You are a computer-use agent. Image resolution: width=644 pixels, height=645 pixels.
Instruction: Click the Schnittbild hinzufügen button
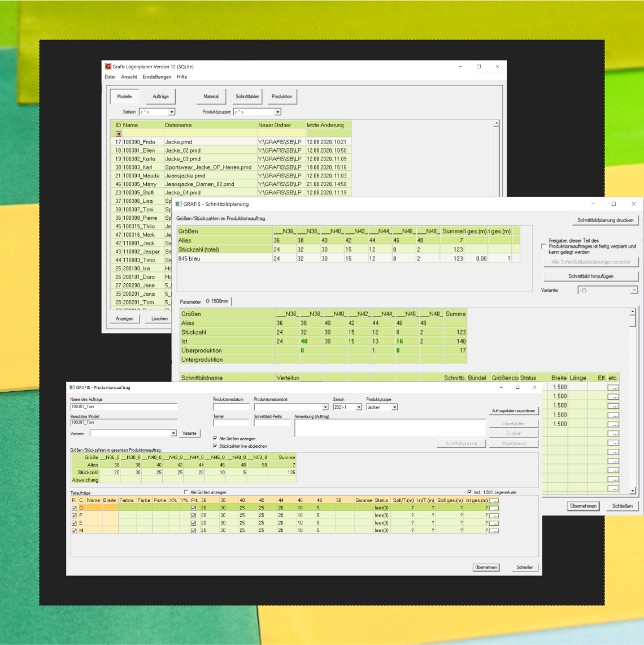point(590,276)
